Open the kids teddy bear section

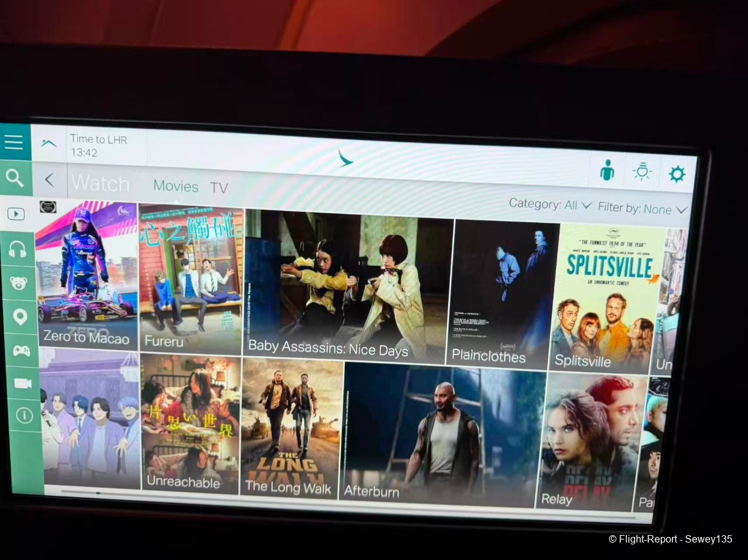click(19, 283)
